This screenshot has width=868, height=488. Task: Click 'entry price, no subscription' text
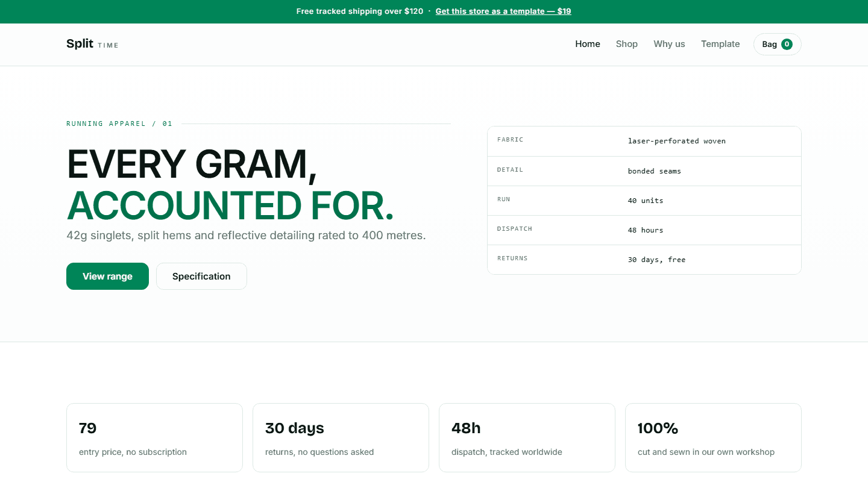pyautogui.click(x=133, y=452)
